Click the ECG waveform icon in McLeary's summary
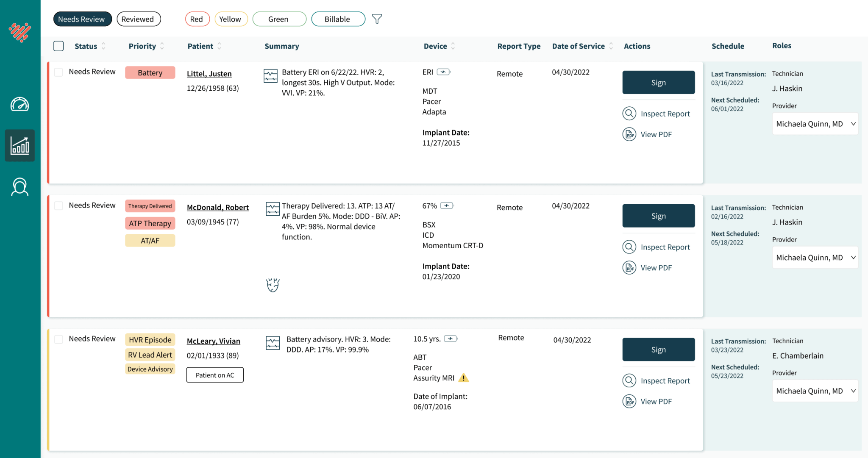 pyautogui.click(x=273, y=342)
